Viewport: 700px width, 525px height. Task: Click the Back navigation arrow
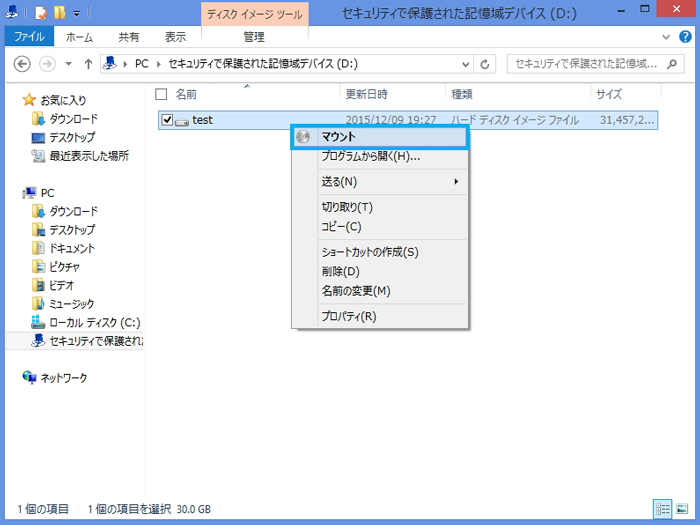pyautogui.click(x=22, y=64)
